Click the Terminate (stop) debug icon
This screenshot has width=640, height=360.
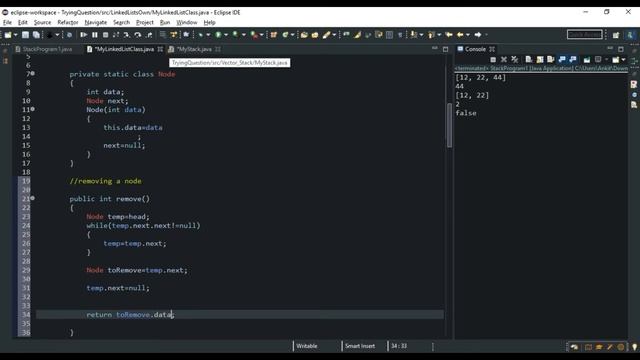[x=105, y=35]
